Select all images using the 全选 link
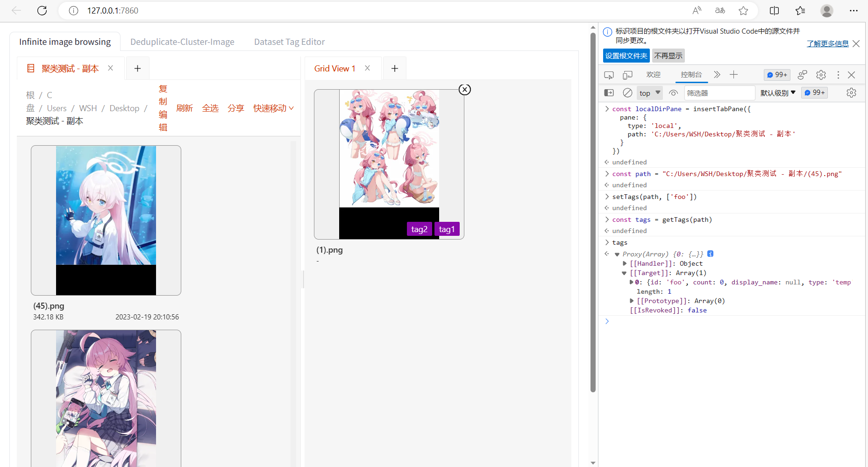Image resolution: width=868 pixels, height=467 pixels. coord(210,108)
